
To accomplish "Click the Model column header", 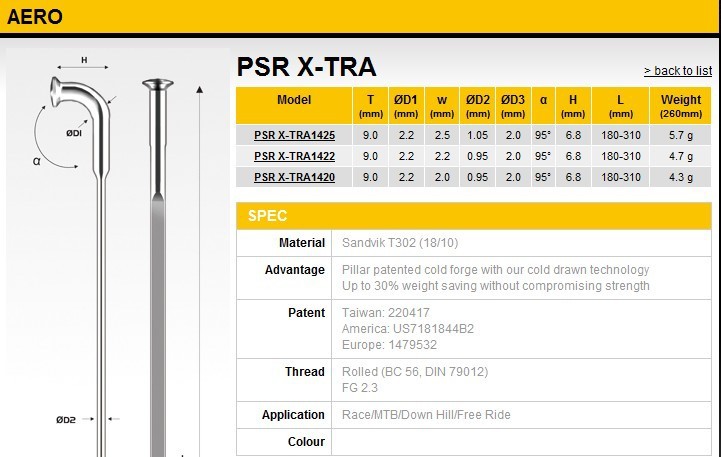I will click(294, 105).
